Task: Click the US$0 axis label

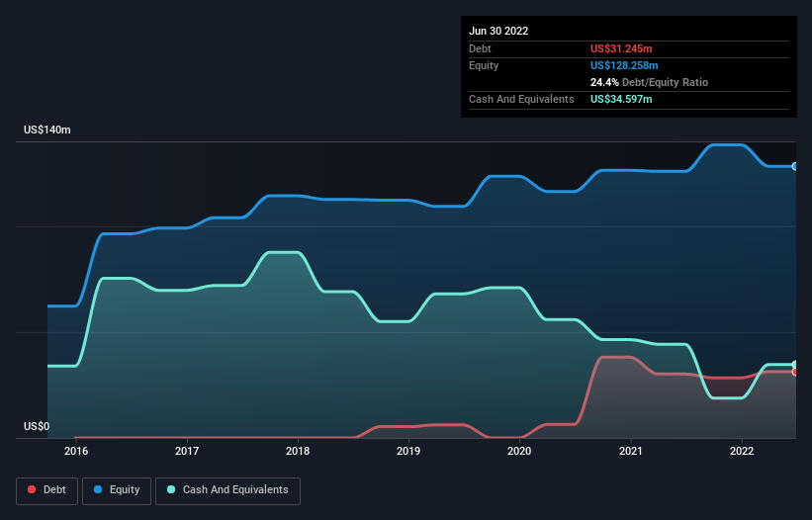Action: (x=37, y=426)
